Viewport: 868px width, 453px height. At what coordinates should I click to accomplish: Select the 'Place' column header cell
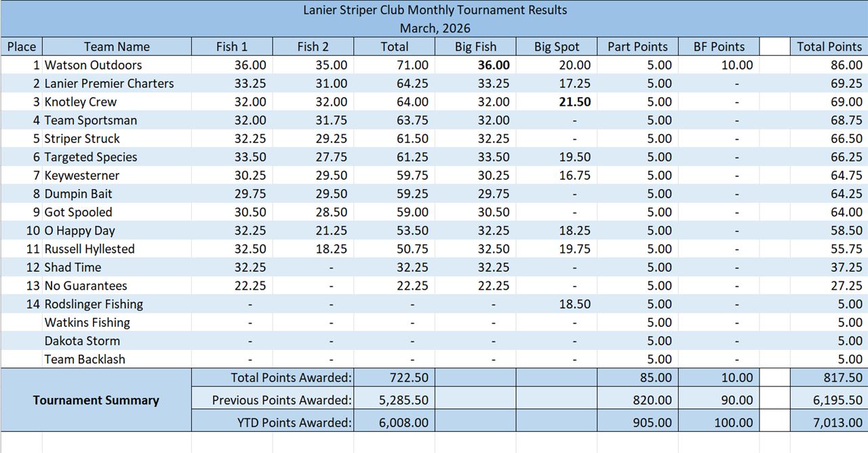(x=21, y=47)
